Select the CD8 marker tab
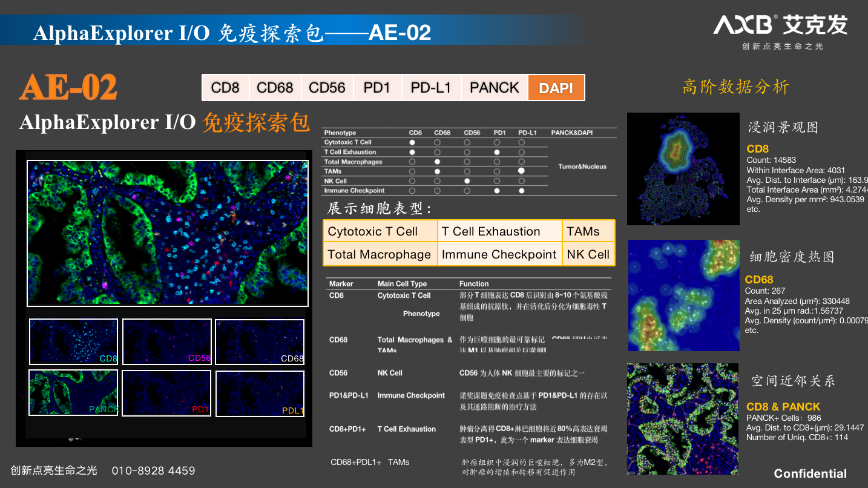 pos(225,88)
